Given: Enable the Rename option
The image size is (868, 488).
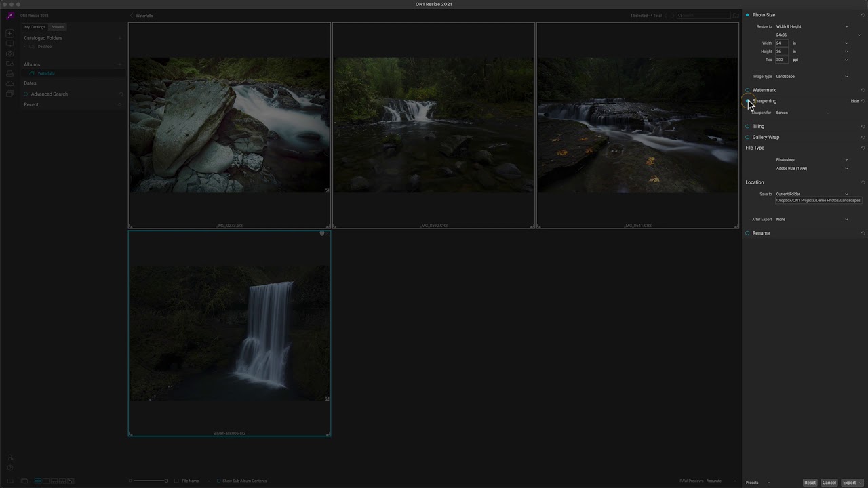Looking at the screenshot, I should point(747,233).
